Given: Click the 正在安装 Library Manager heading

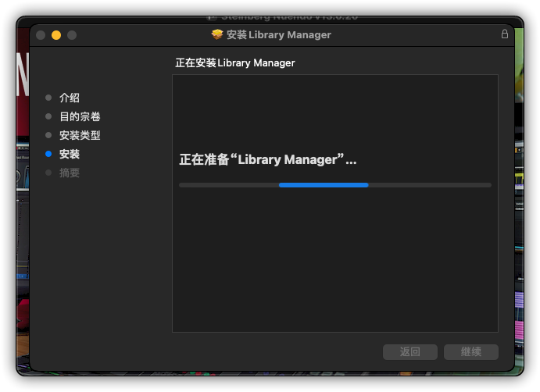Looking at the screenshot, I should (235, 63).
